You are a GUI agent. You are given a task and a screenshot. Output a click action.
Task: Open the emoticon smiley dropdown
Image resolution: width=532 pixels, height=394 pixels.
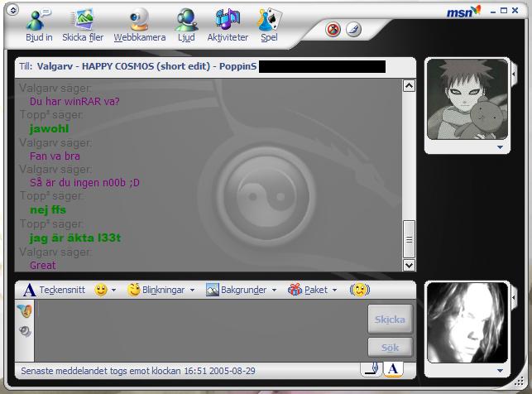[105, 290]
